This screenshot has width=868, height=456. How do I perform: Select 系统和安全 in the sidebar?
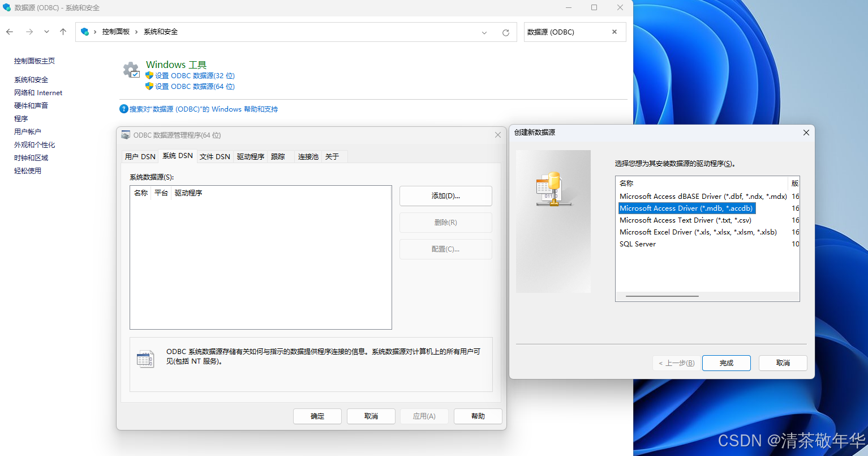click(31, 80)
